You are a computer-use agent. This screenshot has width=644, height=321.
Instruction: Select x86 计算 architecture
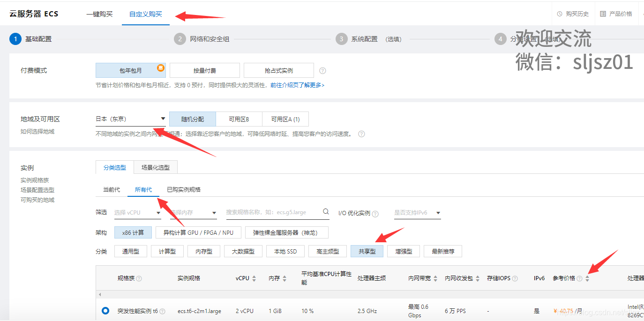click(x=133, y=232)
